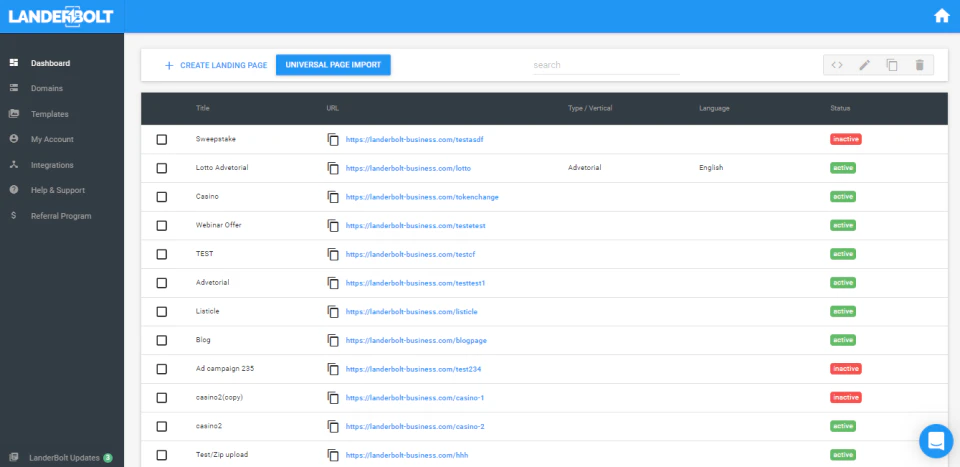Click the Type / Vertical column header
Image resolution: width=960 pixels, height=467 pixels.
[x=590, y=108]
